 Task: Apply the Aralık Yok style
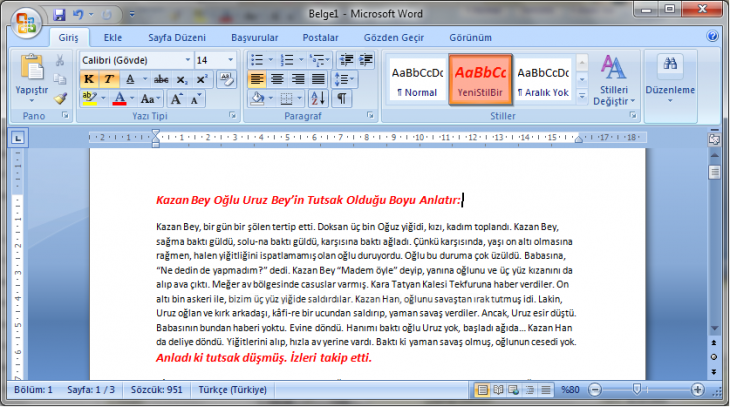tap(543, 79)
